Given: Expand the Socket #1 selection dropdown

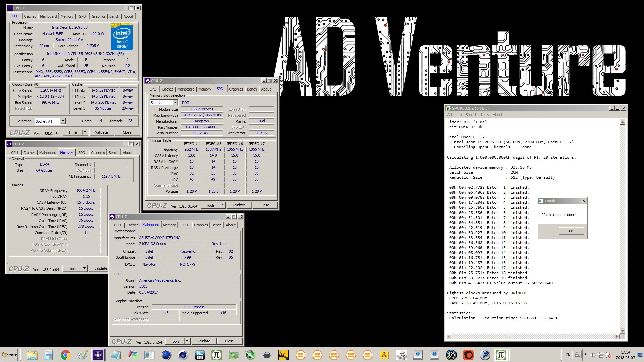Looking at the screenshot, I should pos(63,121).
